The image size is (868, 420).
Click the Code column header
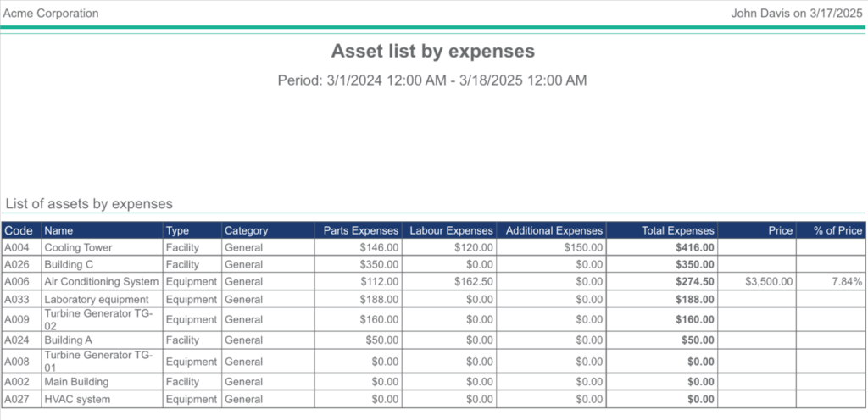[x=19, y=230]
